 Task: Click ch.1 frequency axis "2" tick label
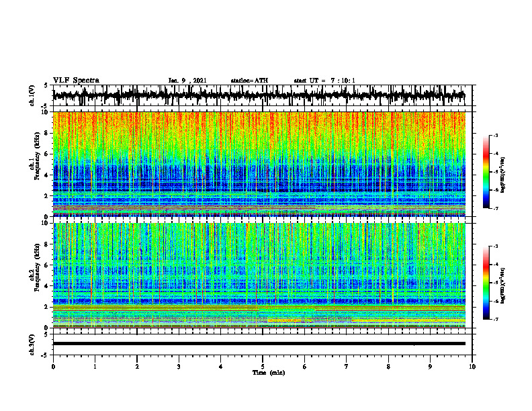(x=46, y=195)
